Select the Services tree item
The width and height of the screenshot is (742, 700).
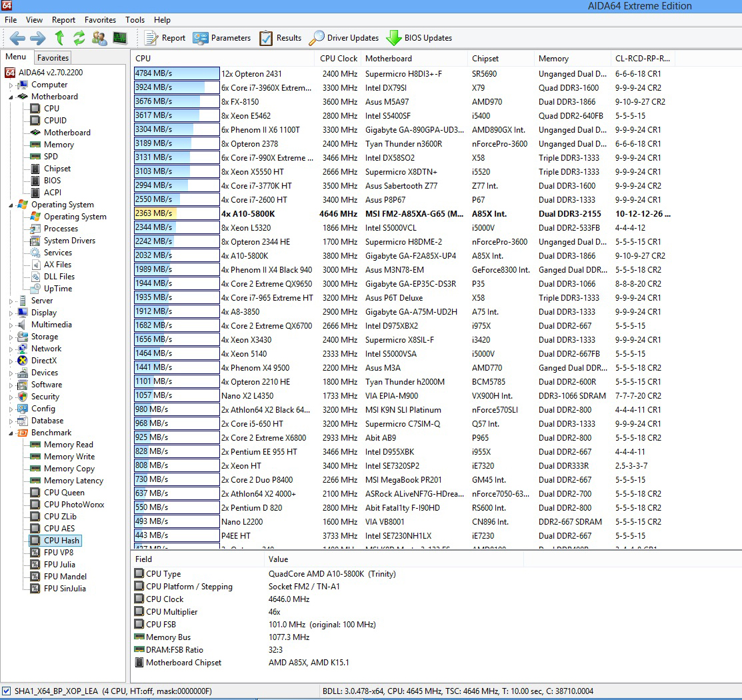click(58, 252)
